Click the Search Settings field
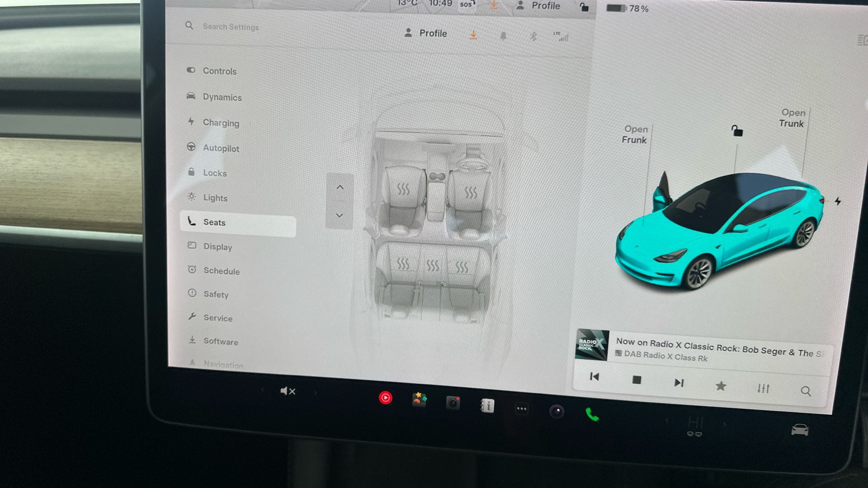 pyautogui.click(x=231, y=27)
